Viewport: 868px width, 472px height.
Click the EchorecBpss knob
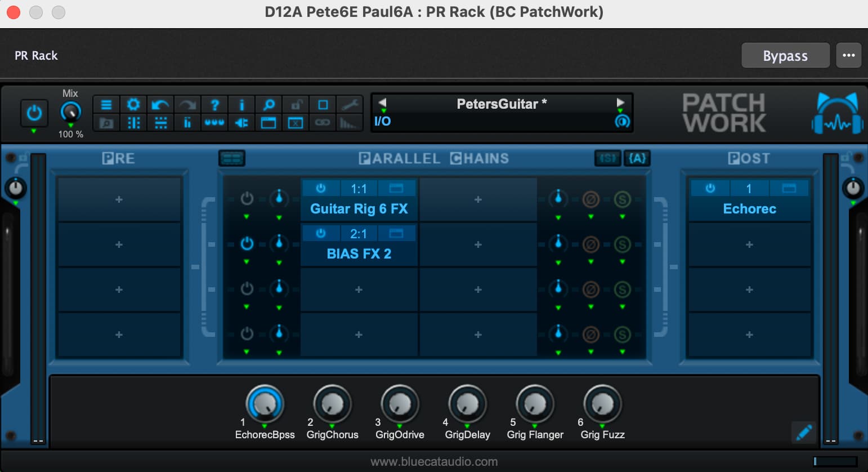pos(265,403)
